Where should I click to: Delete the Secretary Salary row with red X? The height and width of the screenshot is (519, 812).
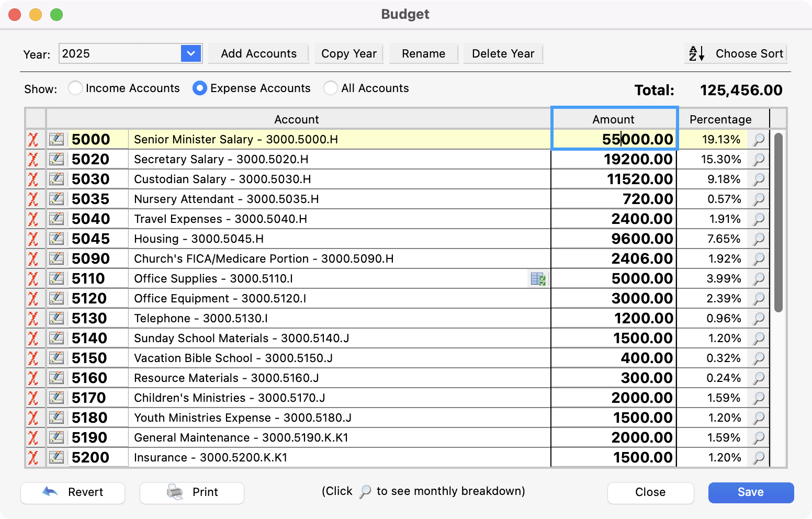click(33, 160)
